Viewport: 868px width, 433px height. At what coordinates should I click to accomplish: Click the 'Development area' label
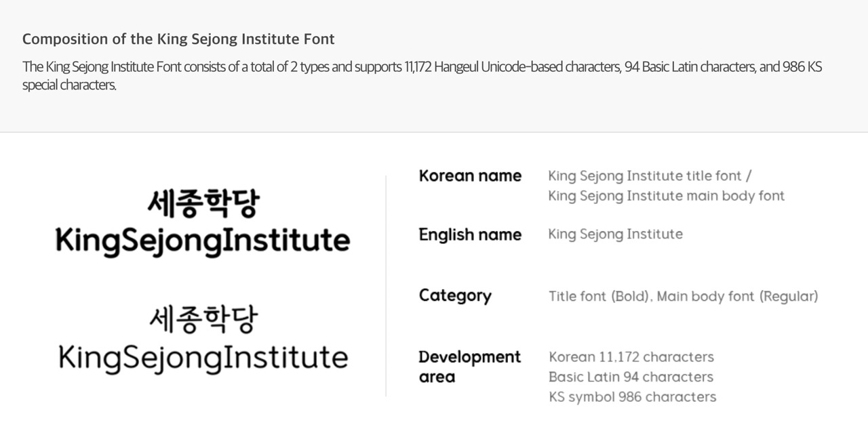[469, 367]
